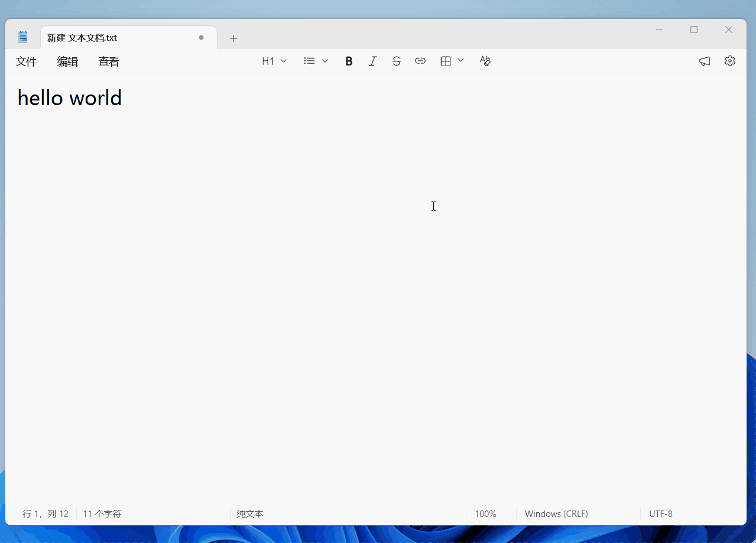Click the 行 1，列 12 position indicator
Screen dimensions: 756x543
[46, 514]
